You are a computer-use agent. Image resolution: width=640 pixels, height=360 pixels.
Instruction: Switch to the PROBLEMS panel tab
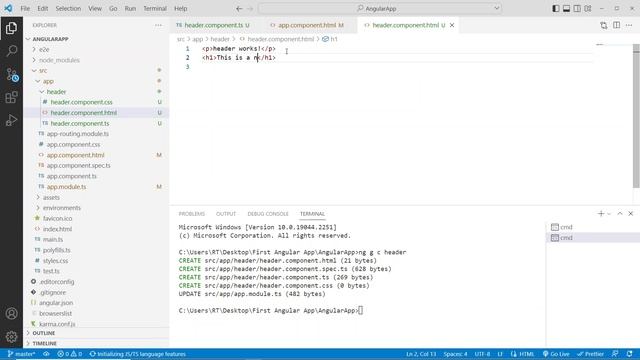pyautogui.click(x=191, y=214)
